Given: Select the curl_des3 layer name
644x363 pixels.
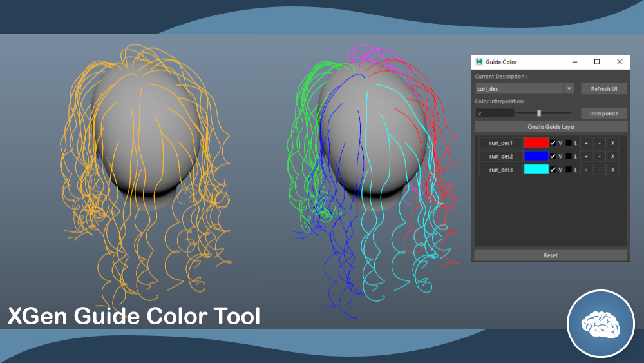Looking at the screenshot, I should (500, 170).
